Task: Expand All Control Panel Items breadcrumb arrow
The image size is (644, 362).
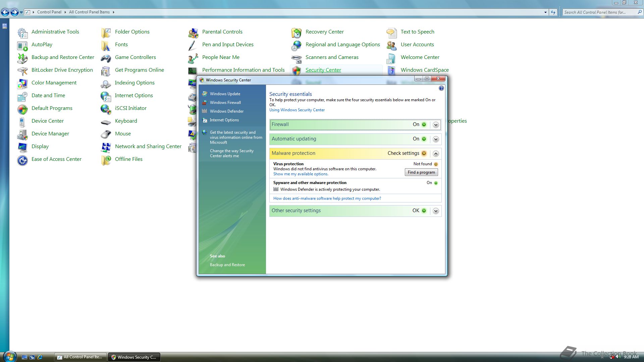Action: 113,12
